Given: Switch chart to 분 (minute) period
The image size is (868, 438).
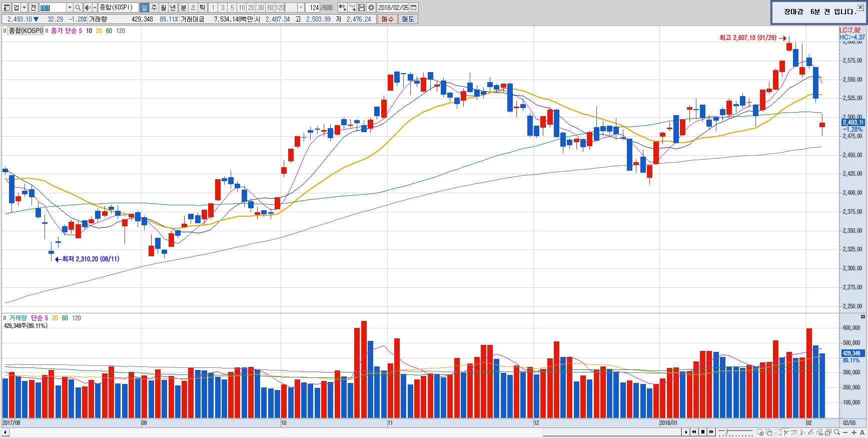Looking at the screenshot, I should 183,8.
